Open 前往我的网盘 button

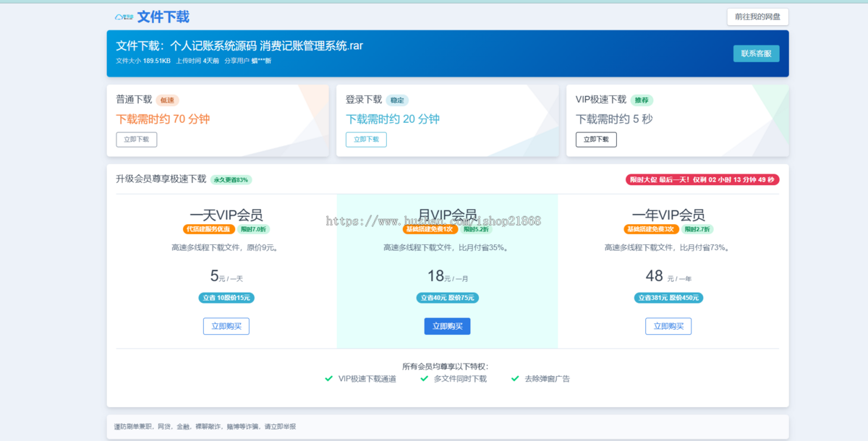coord(757,17)
